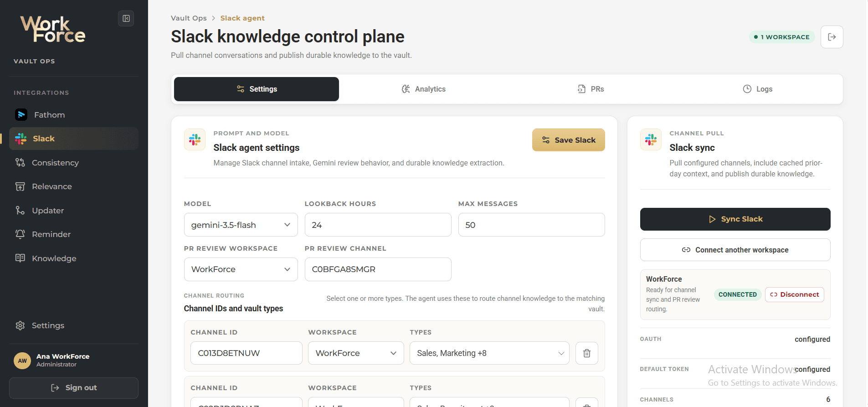Screen dimensions: 868x407
Task: Click the Sign out button
Action: click(73, 388)
